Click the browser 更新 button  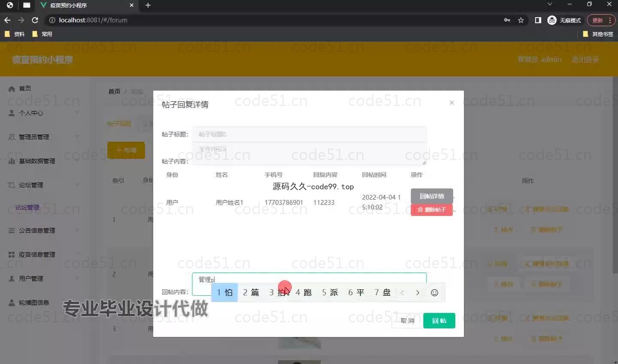pos(601,20)
